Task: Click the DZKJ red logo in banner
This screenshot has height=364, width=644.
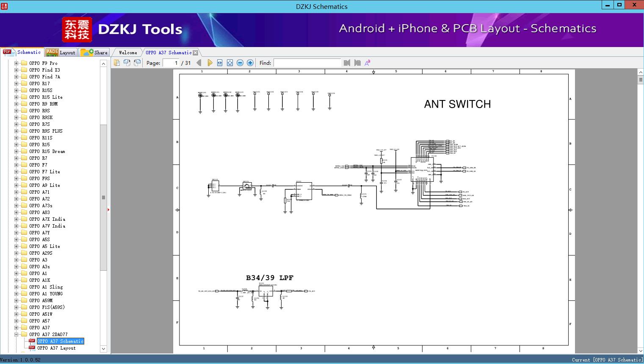Action: pos(77,29)
